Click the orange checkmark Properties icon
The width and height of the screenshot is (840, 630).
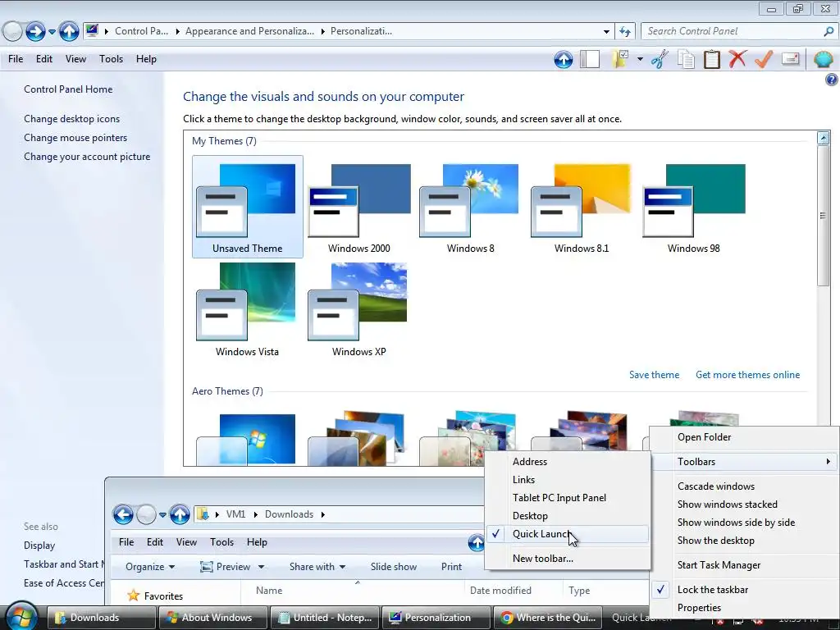click(x=764, y=58)
